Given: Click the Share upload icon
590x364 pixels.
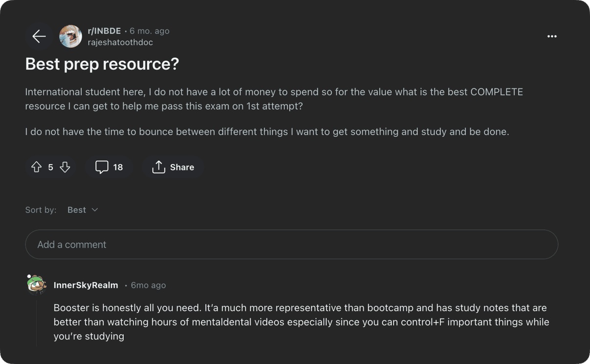Looking at the screenshot, I should 159,167.
